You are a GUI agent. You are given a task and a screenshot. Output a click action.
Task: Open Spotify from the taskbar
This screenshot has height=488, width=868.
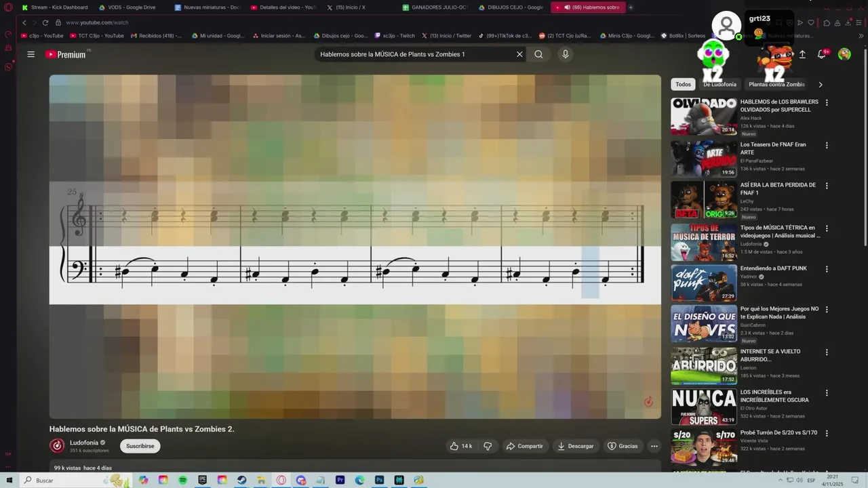pos(183,480)
